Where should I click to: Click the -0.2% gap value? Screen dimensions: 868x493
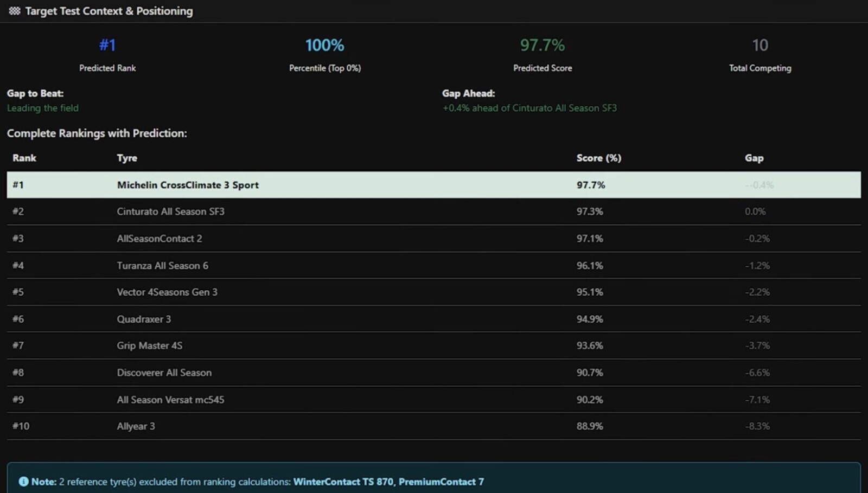click(x=757, y=239)
